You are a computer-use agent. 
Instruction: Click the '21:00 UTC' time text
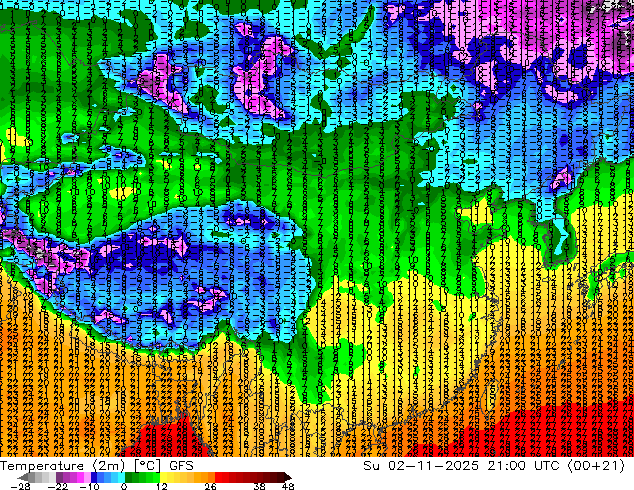pos(523,466)
